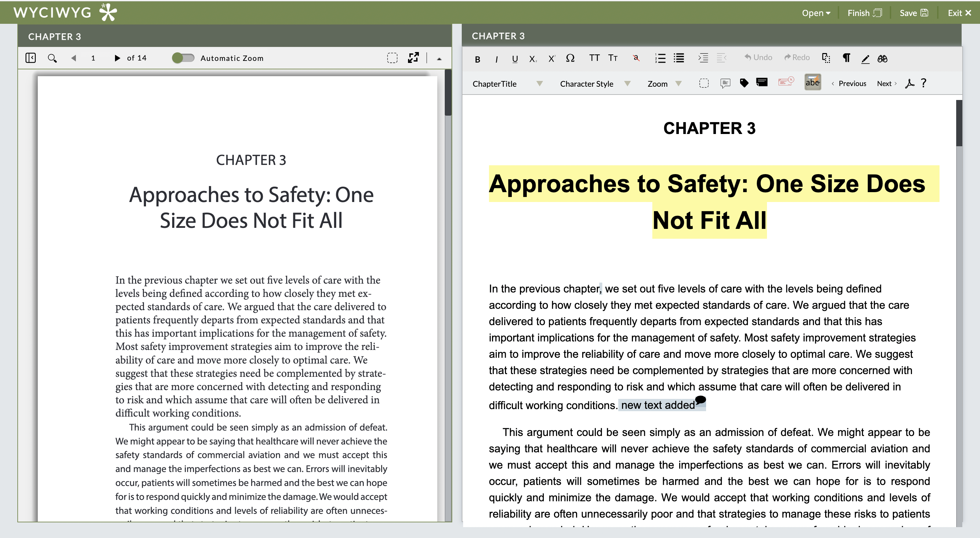The height and width of the screenshot is (538, 980).
Task: Click the 'new text added' inserted text
Action: (x=658, y=405)
